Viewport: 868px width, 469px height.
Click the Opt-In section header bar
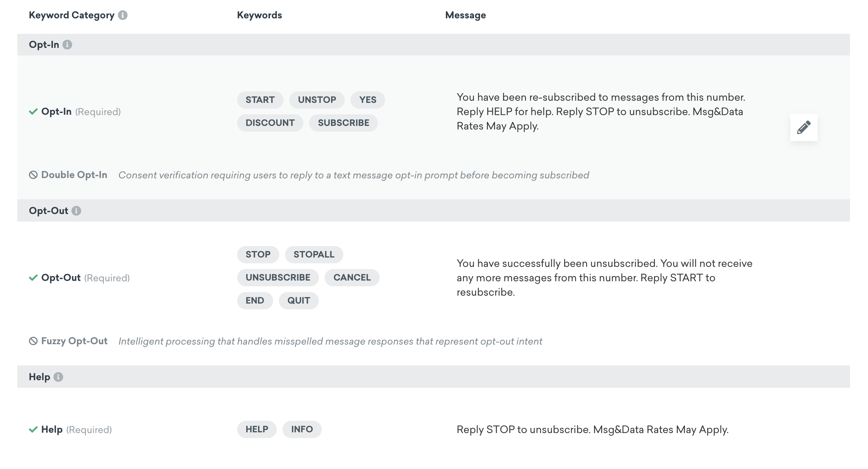click(434, 45)
